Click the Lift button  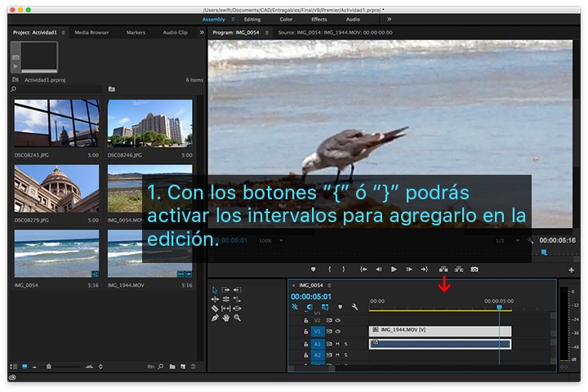(443, 269)
